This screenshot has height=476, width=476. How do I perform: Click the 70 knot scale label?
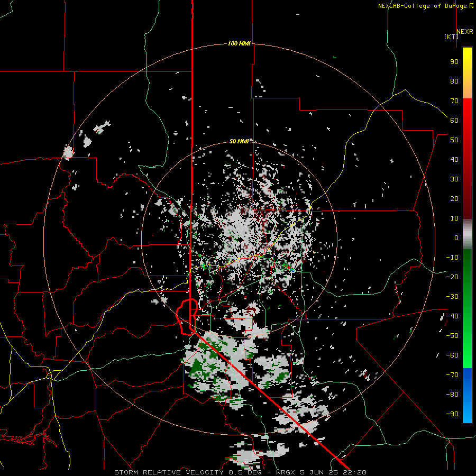pyautogui.click(x=454, y=101)
